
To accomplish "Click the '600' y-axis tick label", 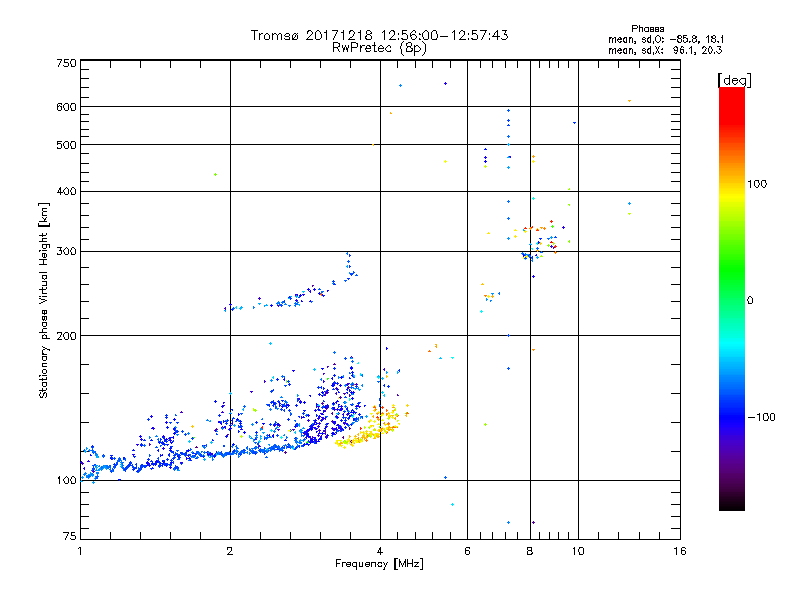I will [67, 107].
